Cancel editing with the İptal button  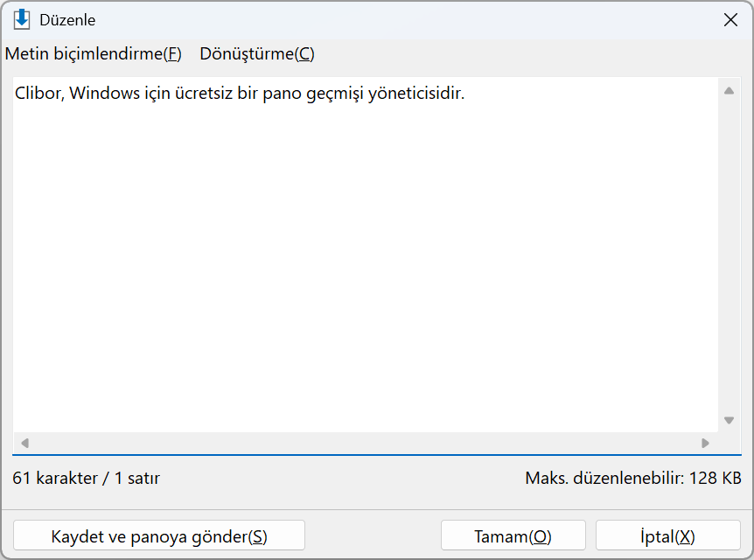click(668, 535)
